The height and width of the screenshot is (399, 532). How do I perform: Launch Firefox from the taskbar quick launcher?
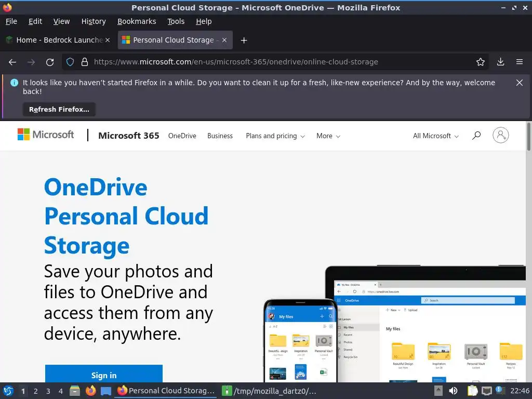tap(90, 391)
